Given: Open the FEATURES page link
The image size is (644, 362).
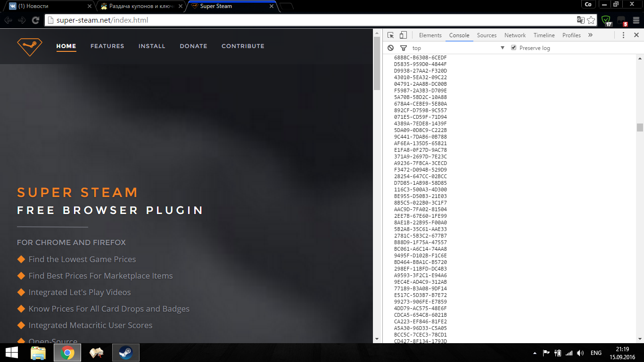Looking at the screenshot, I should 107,46.
